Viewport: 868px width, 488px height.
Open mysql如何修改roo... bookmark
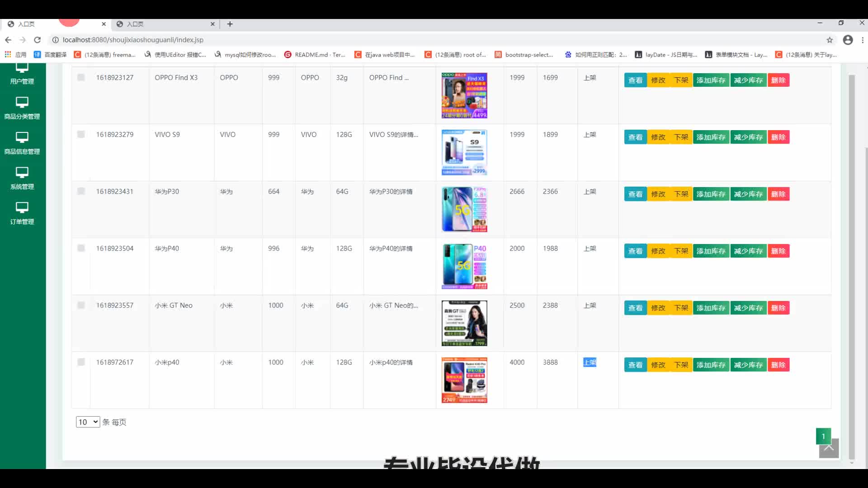[245, 55]
